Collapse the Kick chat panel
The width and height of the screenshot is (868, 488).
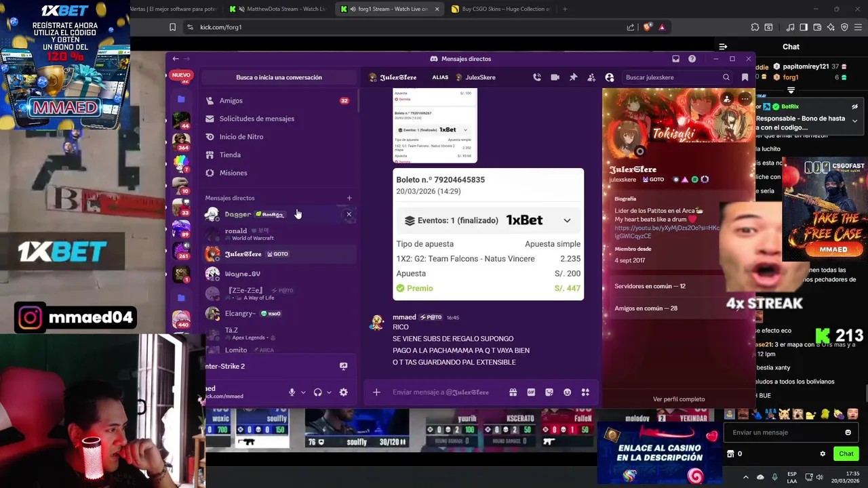(x=723, y=47)
